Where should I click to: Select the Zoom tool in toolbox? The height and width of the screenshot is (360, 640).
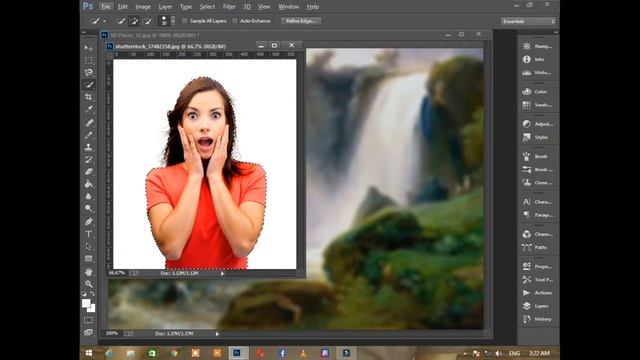click(x=89, y=284)
